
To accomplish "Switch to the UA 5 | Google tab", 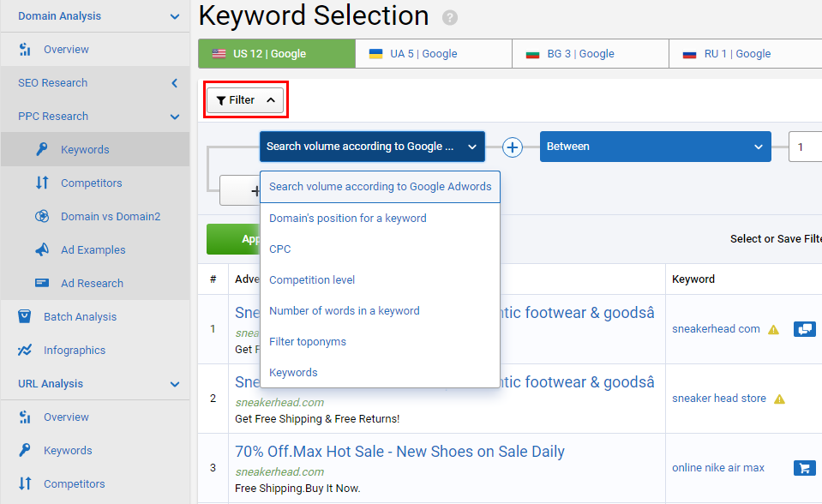I will (434, 53).
